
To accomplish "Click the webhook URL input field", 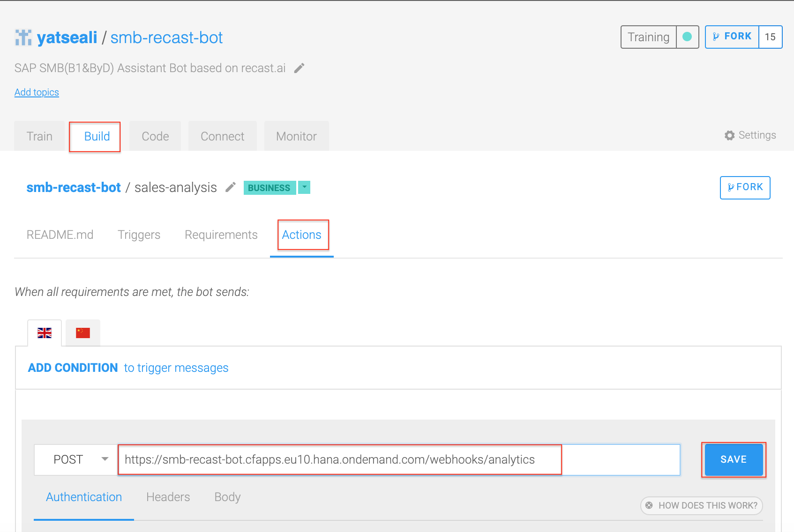I will coord(398,459).
